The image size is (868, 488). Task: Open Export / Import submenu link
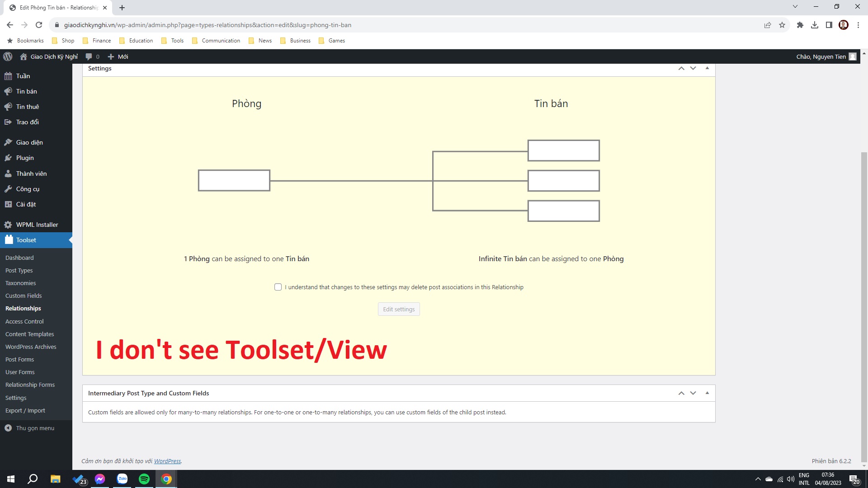pos(25,410)
